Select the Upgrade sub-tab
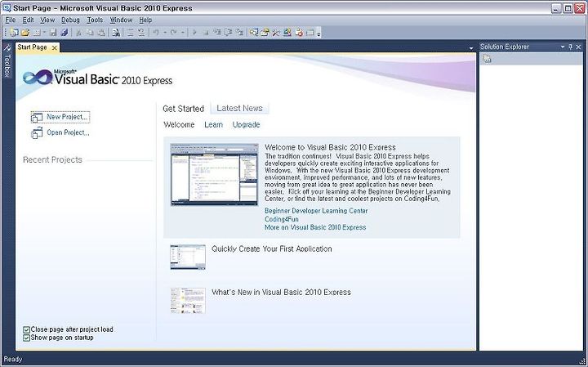 pos(246,124)
